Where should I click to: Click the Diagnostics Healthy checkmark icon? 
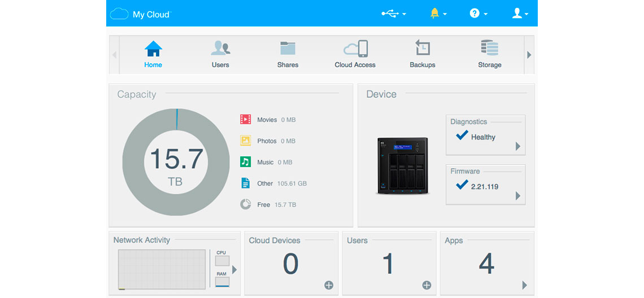pyautogui.click(x=462, y=135)
